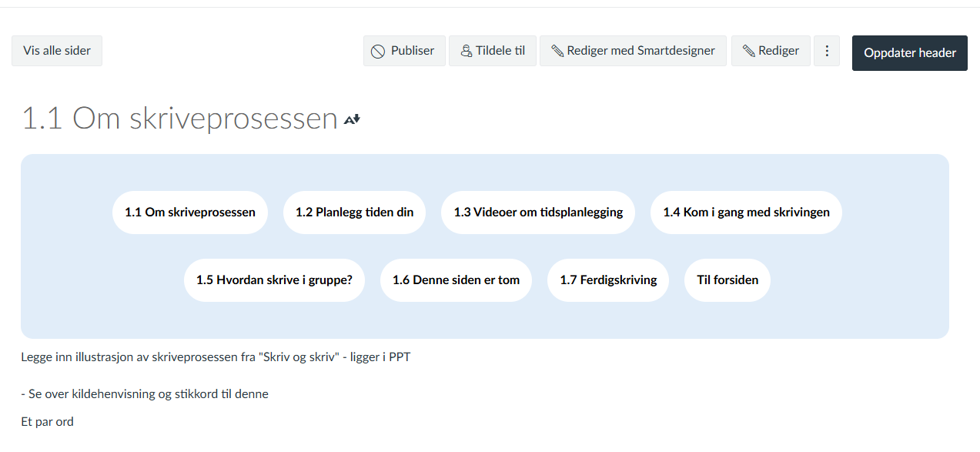Click the Et par ord text
Image resolution: width=980 pixels, height=452 pixels.
(48, 422)
